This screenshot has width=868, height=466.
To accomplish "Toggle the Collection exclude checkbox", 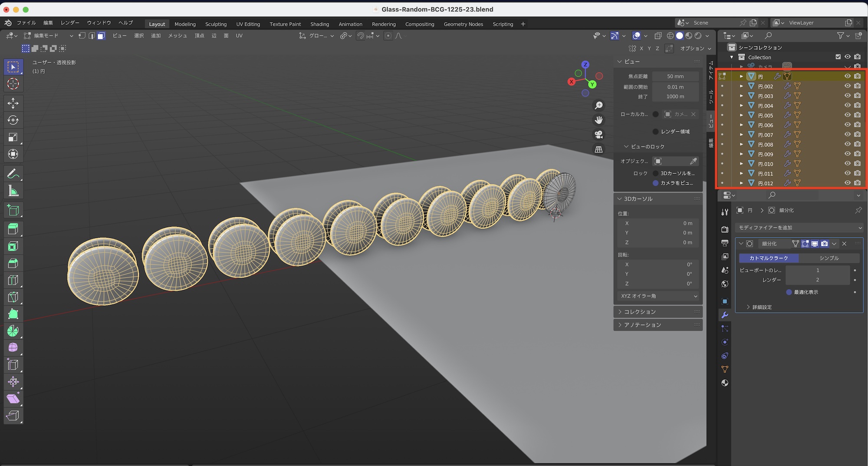I will (838, 57).
